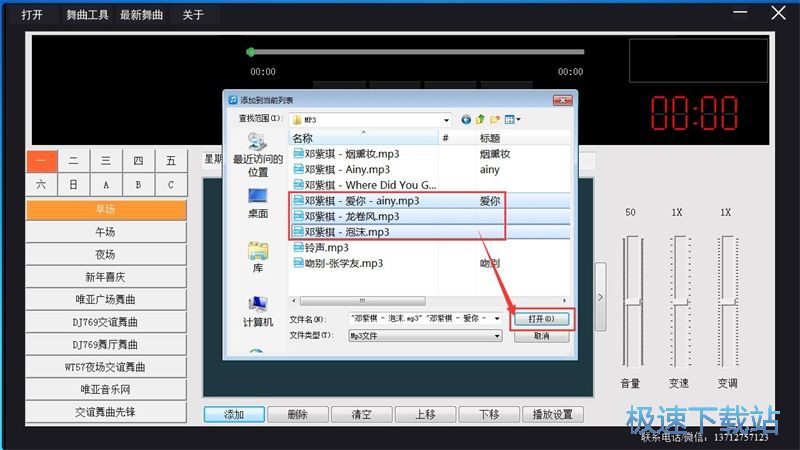The height and width of the screenshot is (450, 800).
Task: Switch to day tab 五
Action: (171, 161)
